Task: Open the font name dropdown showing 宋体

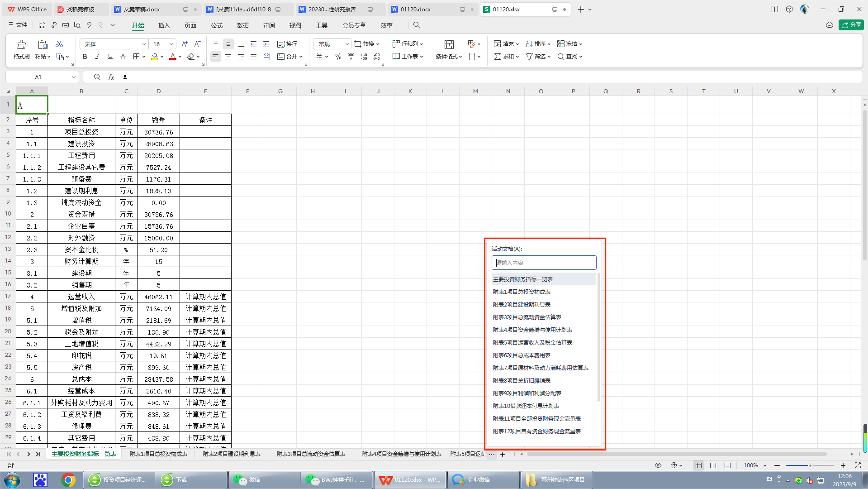Action: [x=144, y=43]
